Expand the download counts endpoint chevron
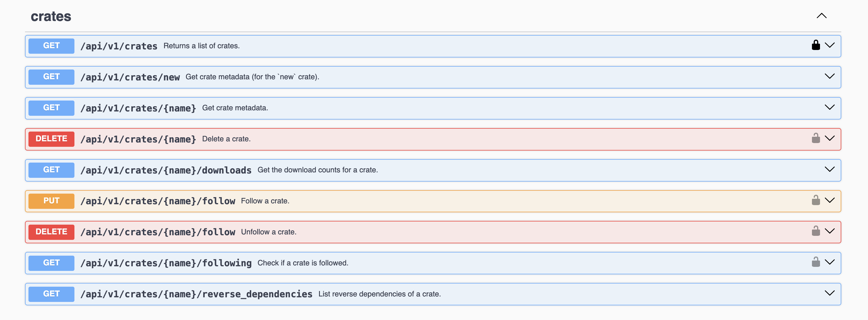 pos(829,169)
